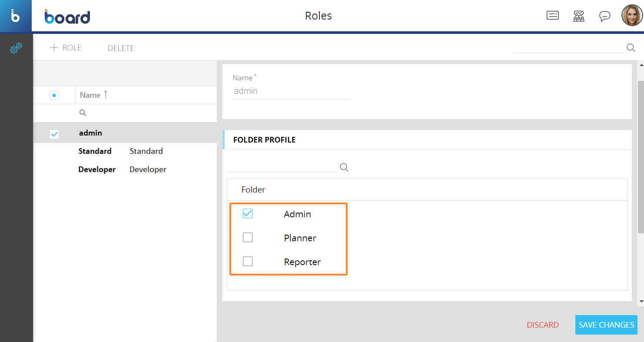
Task: Click the Folder Profile search magnifier icon
Action: (x=344, y=167)
